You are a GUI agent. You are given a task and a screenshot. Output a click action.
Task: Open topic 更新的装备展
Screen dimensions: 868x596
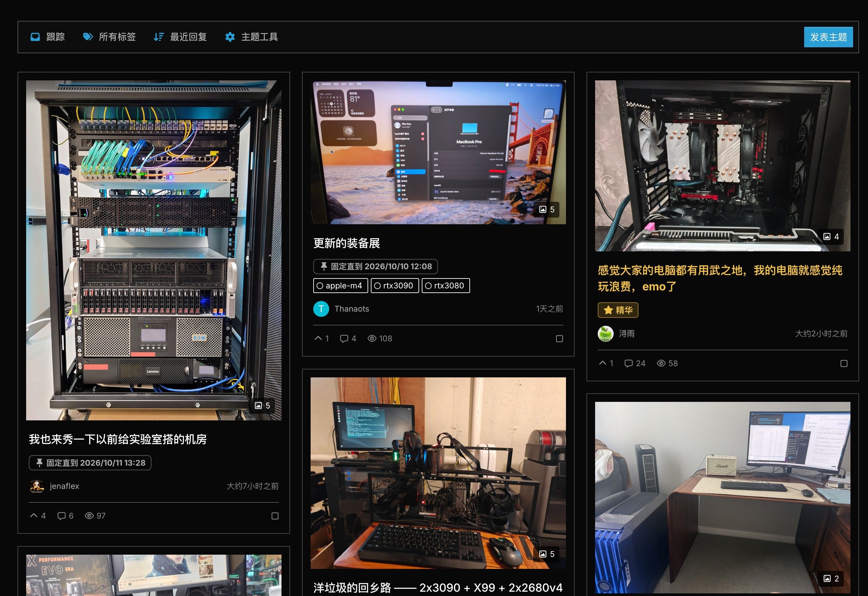point(347,243)
